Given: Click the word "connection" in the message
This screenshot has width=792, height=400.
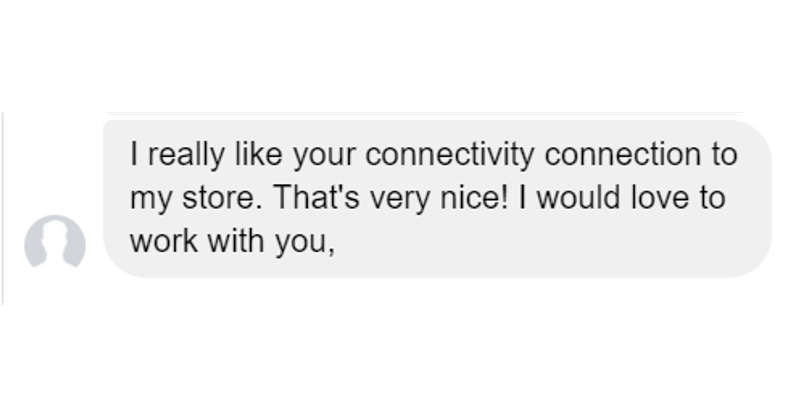Looking at the screenshot, I should tap(623, 154).
